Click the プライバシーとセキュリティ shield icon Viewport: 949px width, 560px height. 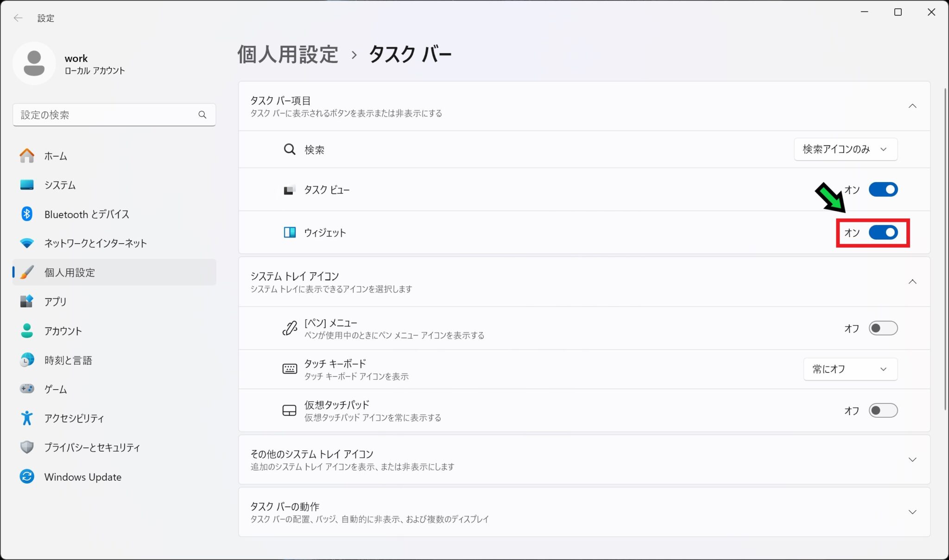27,447
